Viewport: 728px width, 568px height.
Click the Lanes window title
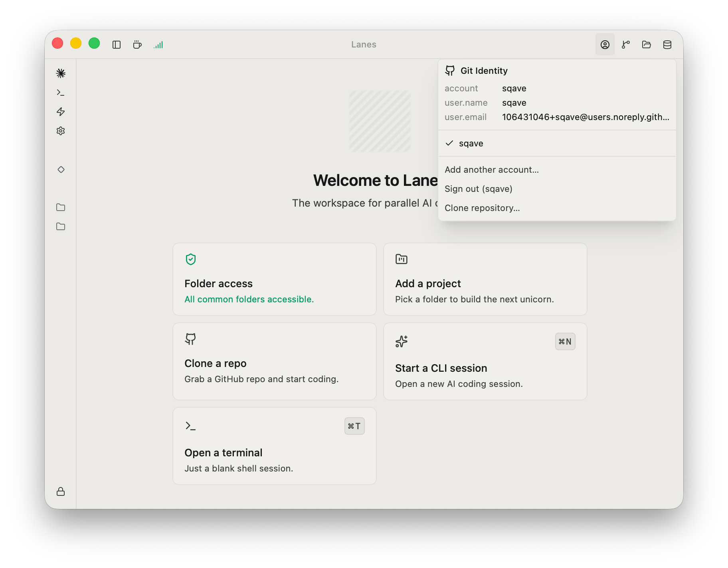pos(364,44)
